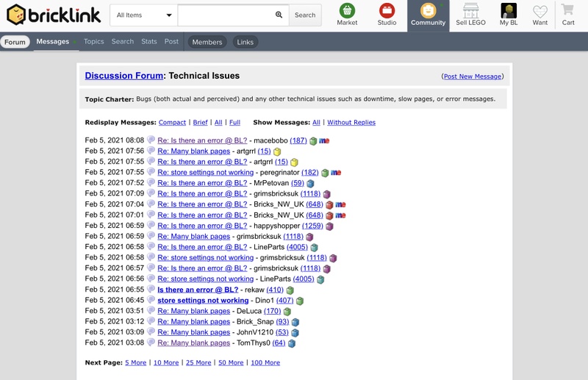This screenshot has height=380, width=588.
Task: Open the Community icon
Action: click(x=428, y=10)
